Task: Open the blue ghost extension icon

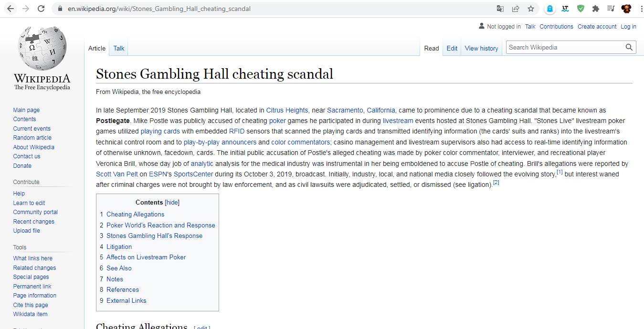Action: pos(550,9)
